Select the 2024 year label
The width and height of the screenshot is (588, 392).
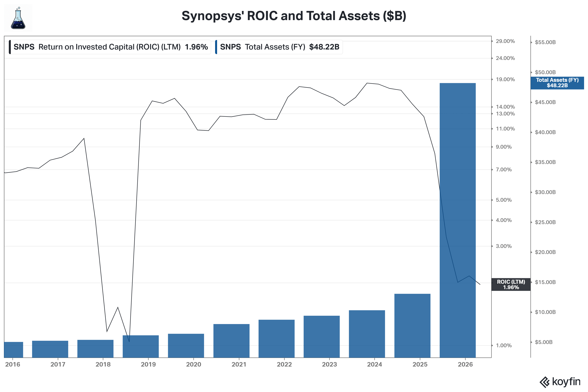click(375, 364)
